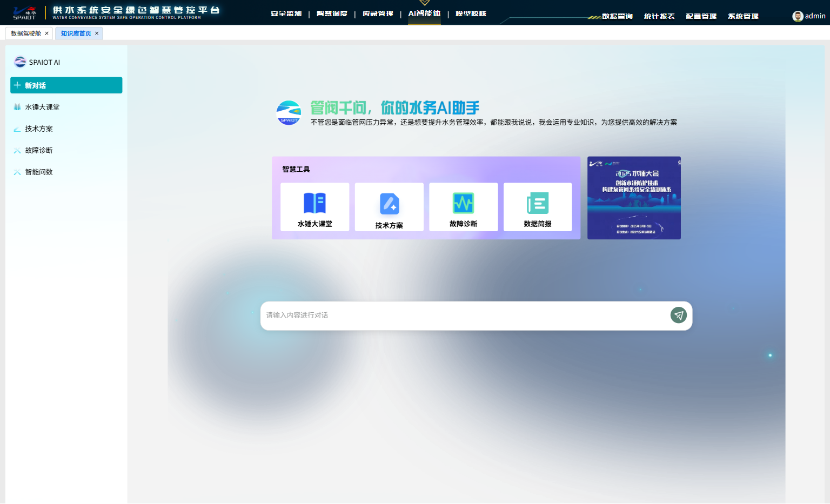Screen dimensions: 830x504
Task: Open the 安全监测 top menu
Action: tap(286, 14)
